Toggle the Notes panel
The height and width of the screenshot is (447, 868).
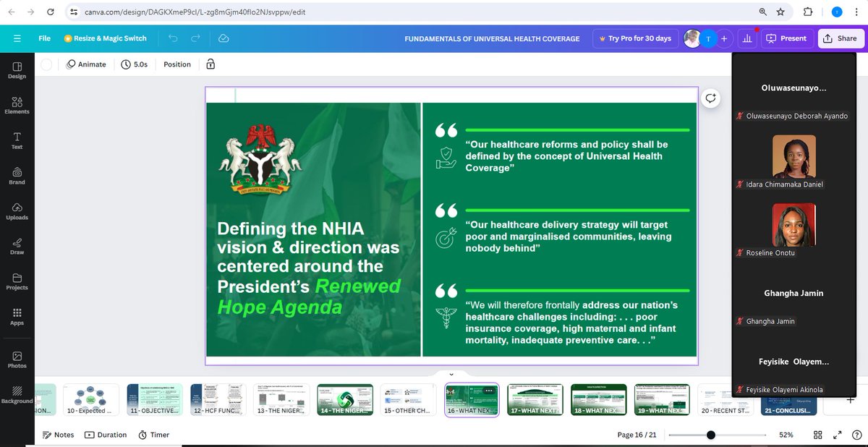pos(59,435)
